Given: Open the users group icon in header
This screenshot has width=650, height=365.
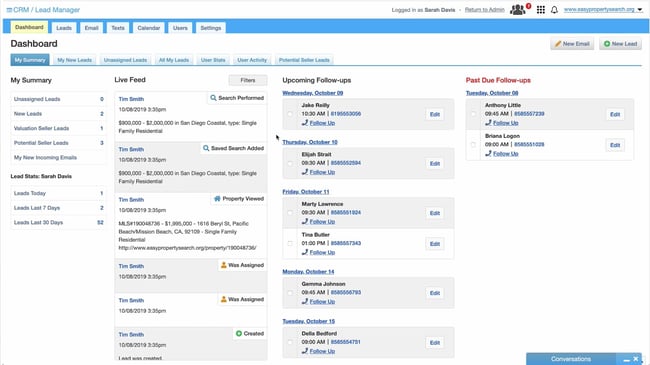Looking at the screenshot, I should click(x=517, y=9).
